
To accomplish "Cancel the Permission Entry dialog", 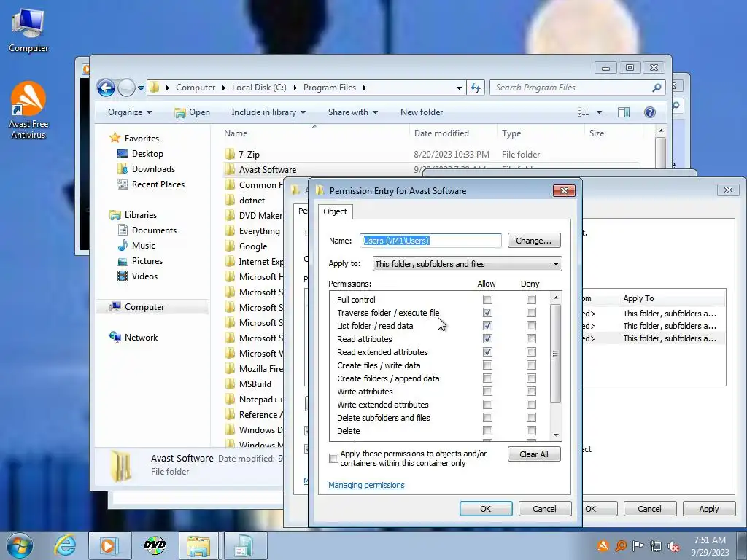I will (x=544, y=508).
